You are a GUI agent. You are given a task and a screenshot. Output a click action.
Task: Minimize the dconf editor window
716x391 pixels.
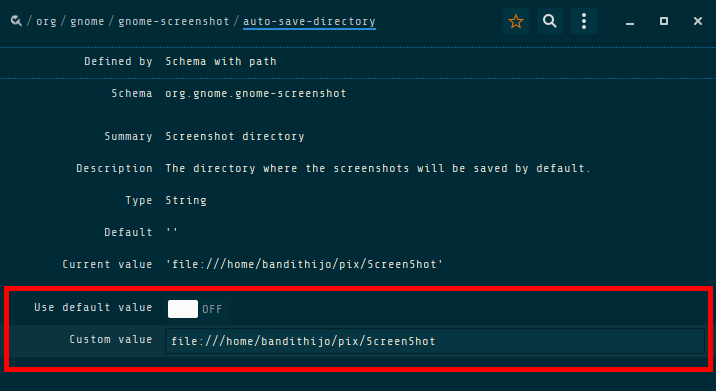[630, 21]
